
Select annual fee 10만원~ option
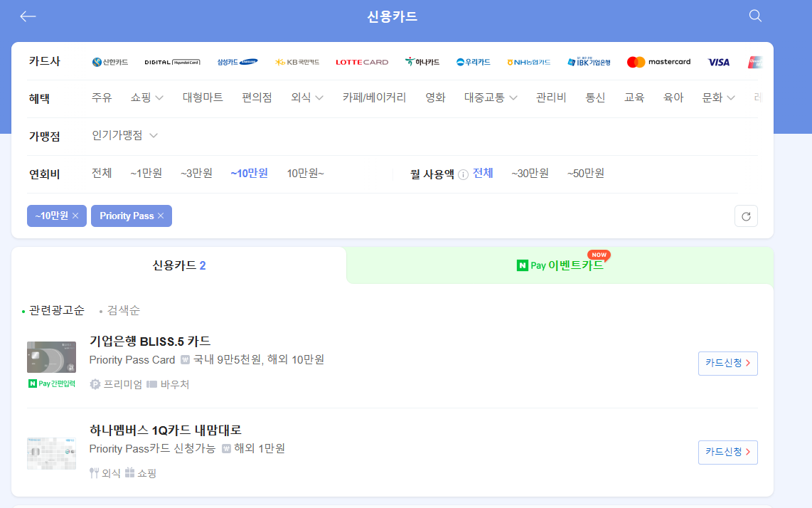click(306, 173)
